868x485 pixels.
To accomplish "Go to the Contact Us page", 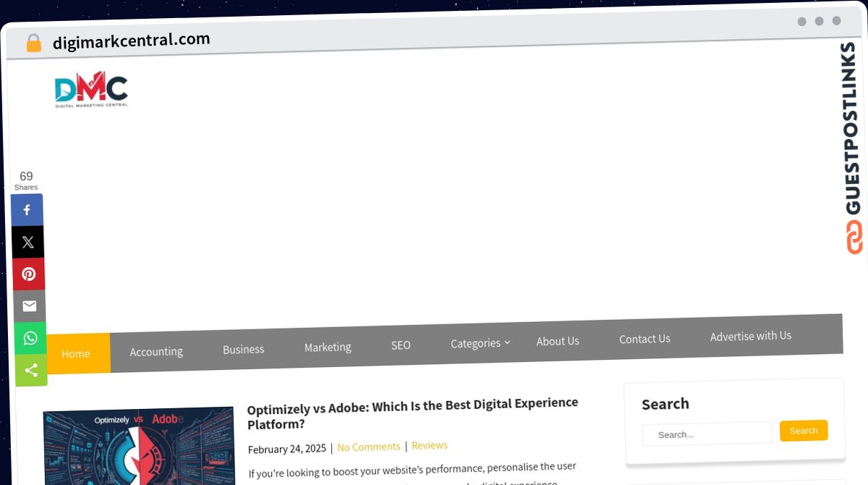I will click(x=644, y=339).
